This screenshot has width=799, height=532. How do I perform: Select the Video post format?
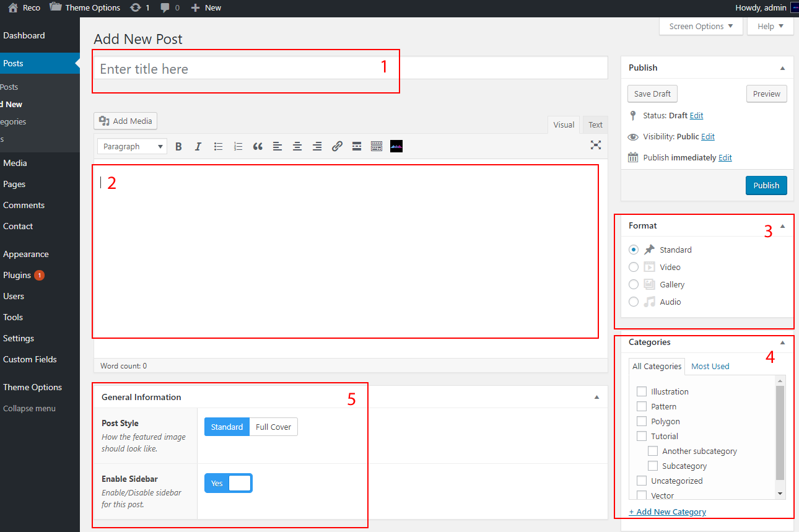tap(634, 267)
